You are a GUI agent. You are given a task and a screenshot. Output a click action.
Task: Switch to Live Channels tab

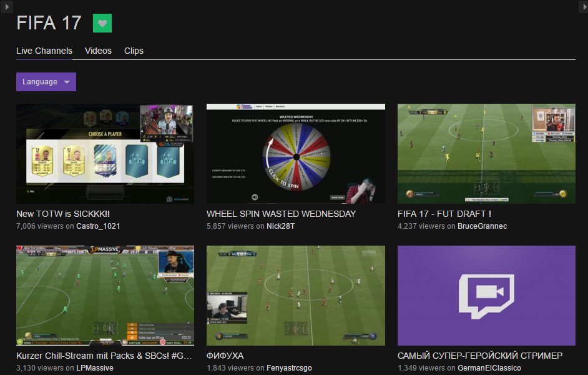coord(44,51)
